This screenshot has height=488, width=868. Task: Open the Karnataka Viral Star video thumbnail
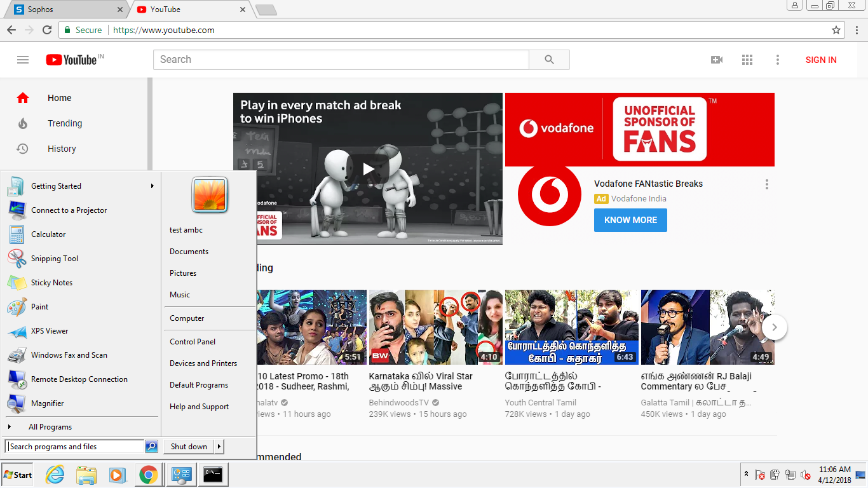(436, 327)
